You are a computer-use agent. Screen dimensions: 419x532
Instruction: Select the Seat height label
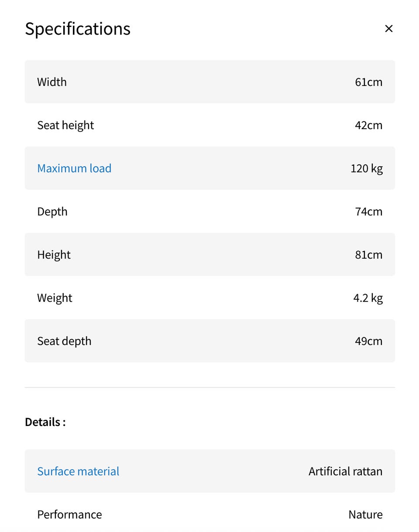[x=65, y=125]
